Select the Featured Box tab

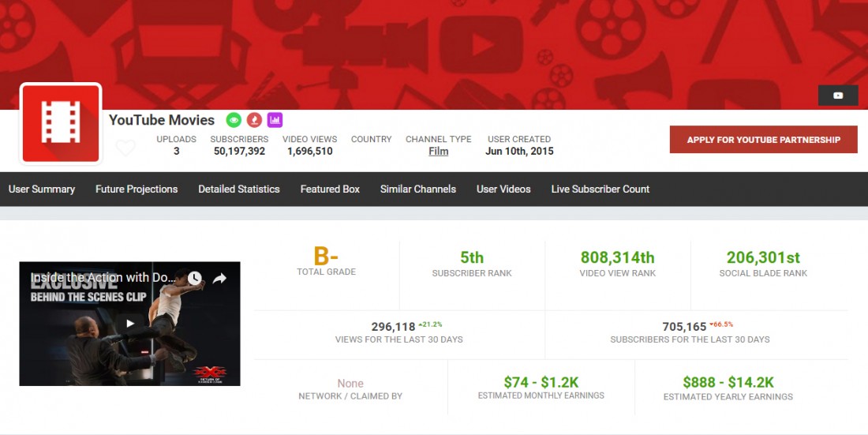pos(330,189)
